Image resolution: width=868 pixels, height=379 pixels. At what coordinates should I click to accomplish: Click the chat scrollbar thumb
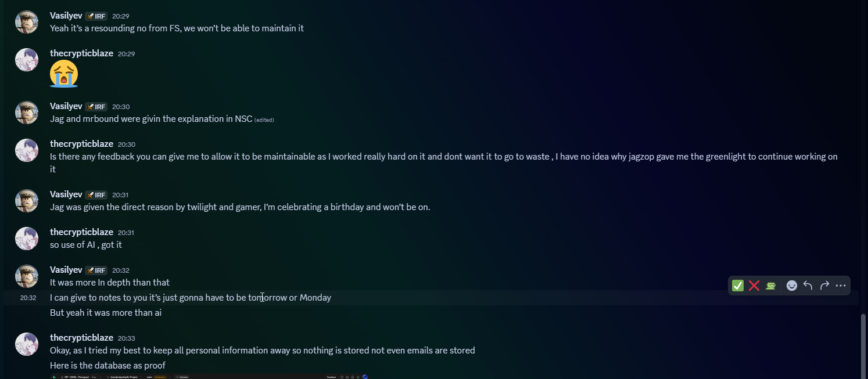863,346
